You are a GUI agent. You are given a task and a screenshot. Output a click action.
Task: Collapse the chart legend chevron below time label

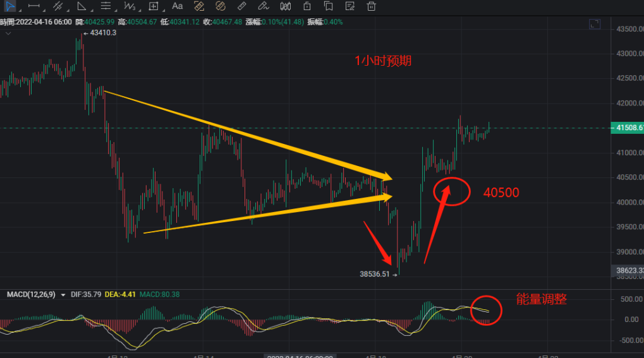coord(8,33)
